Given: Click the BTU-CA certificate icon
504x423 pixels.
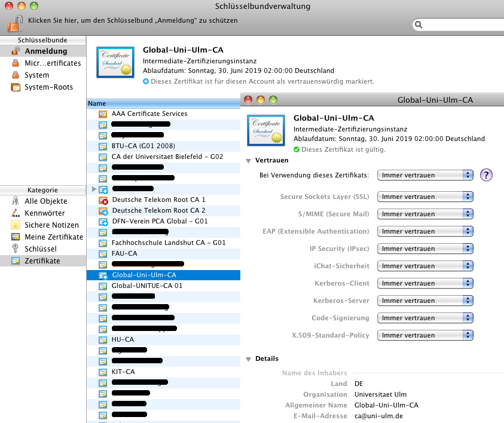Looking at the screenshot, I should (x=103, y=146).
